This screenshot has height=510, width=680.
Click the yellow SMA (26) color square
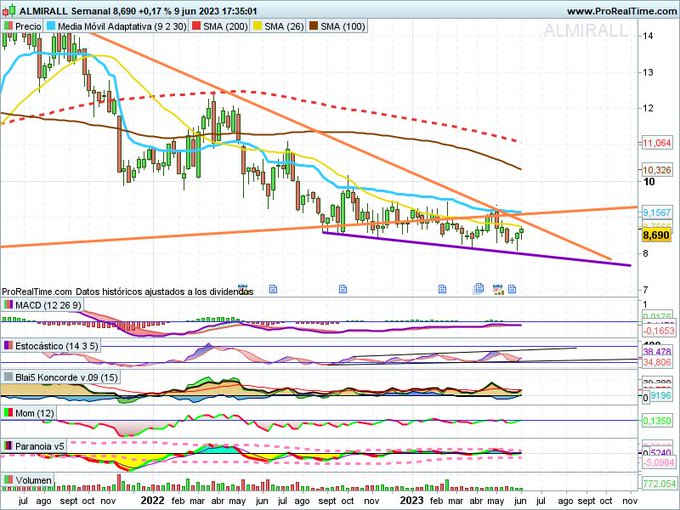click(258, 26)
